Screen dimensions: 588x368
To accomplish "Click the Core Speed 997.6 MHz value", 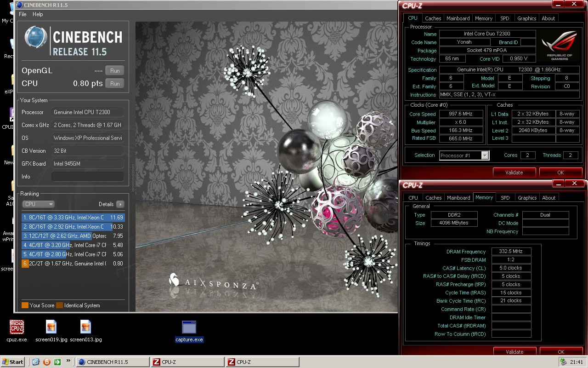I will (x=462, y=114).
